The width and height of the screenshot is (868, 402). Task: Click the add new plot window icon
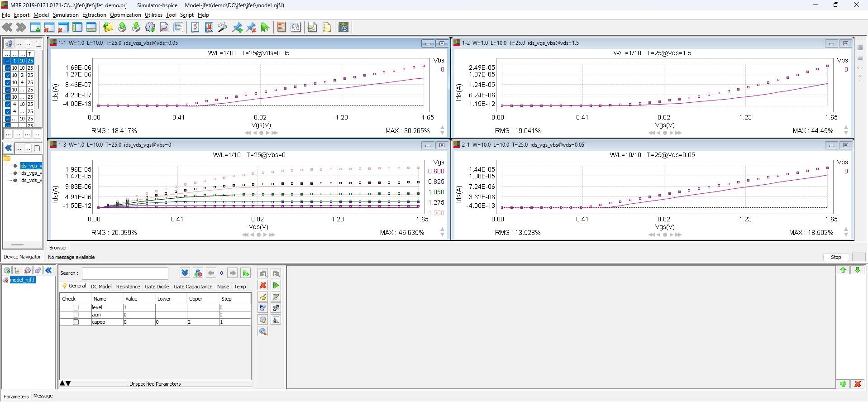tap(35, 28)
